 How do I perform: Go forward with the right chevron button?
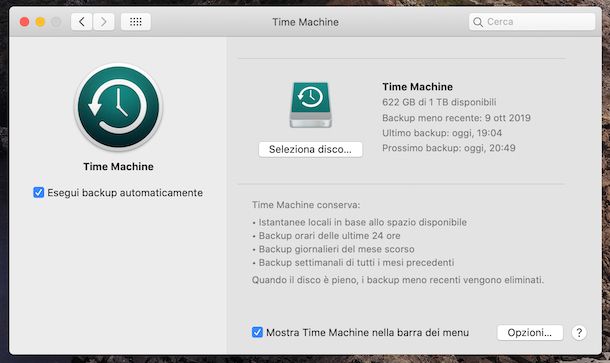[103, 22]
